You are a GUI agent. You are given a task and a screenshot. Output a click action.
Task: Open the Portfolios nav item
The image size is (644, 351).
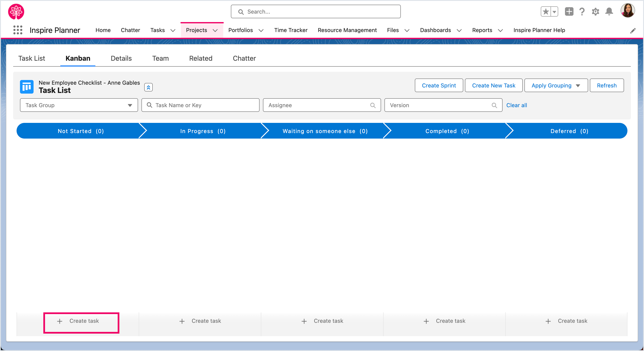point(240,30)
